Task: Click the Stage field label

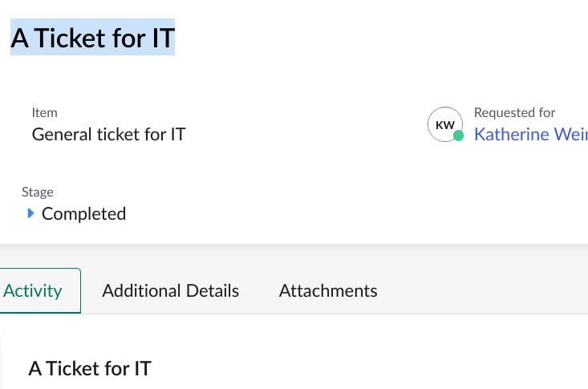Action: pyautogui.click(x=38, y=192)
